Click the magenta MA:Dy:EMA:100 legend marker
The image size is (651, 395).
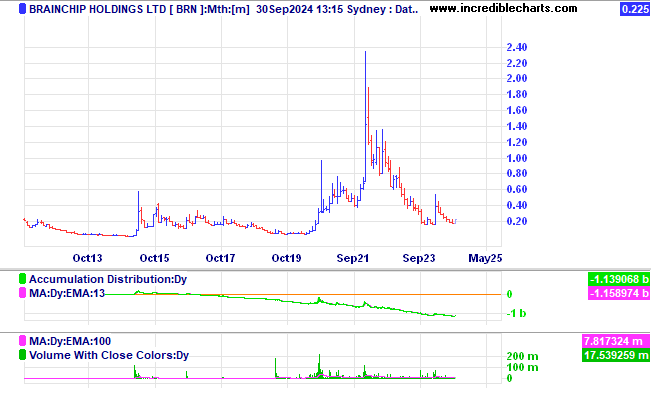22,341
